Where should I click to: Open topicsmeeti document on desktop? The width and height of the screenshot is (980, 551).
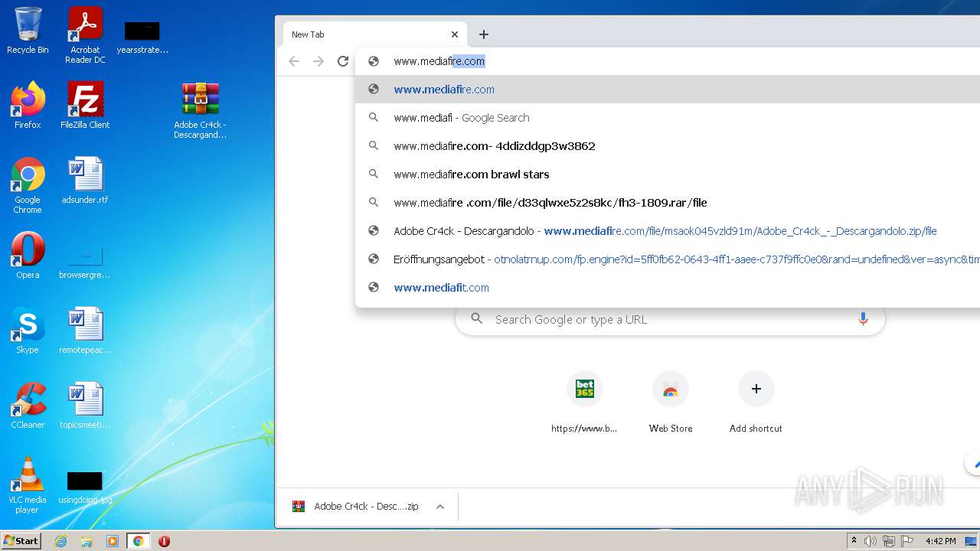point(85,405)
